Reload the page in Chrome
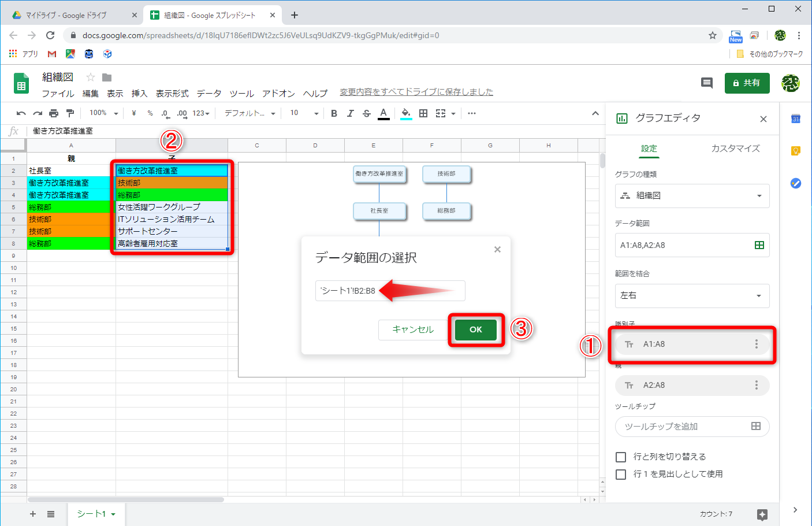 tap(50, 35)
